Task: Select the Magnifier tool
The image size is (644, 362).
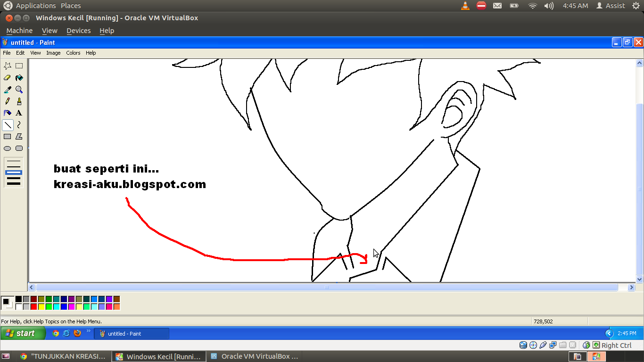Action: 19,90
